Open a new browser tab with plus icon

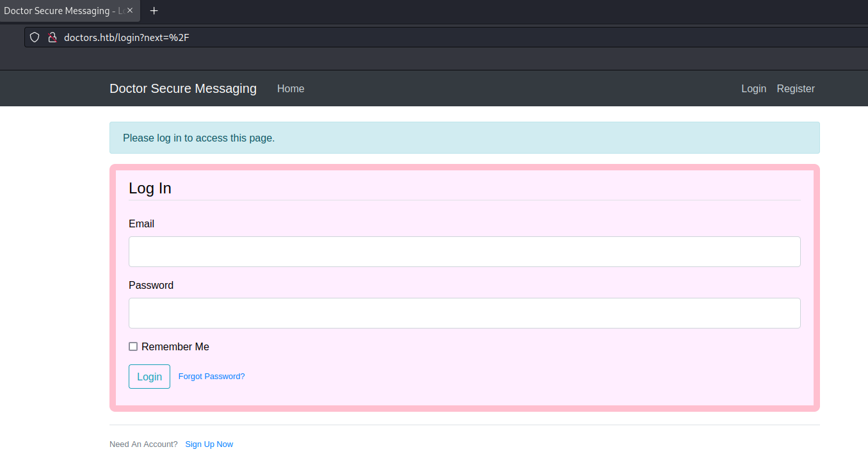coord(154,11)
